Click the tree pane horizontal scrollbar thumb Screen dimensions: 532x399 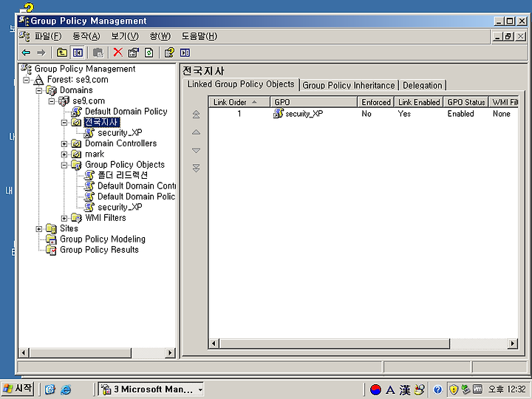tap(80, 353)
